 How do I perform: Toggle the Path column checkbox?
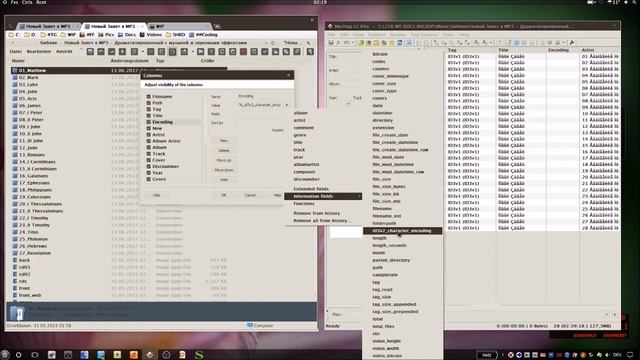(149, 103)
